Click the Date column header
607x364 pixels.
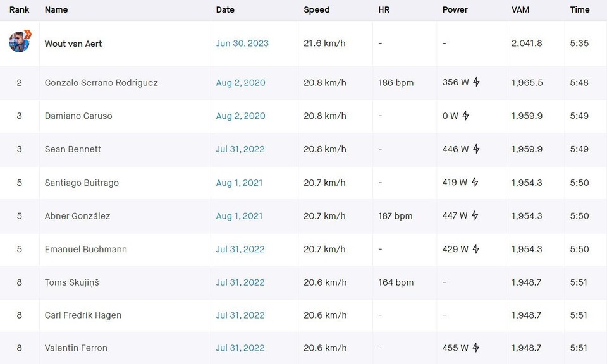pyautogui.click(x=225, y=9)
